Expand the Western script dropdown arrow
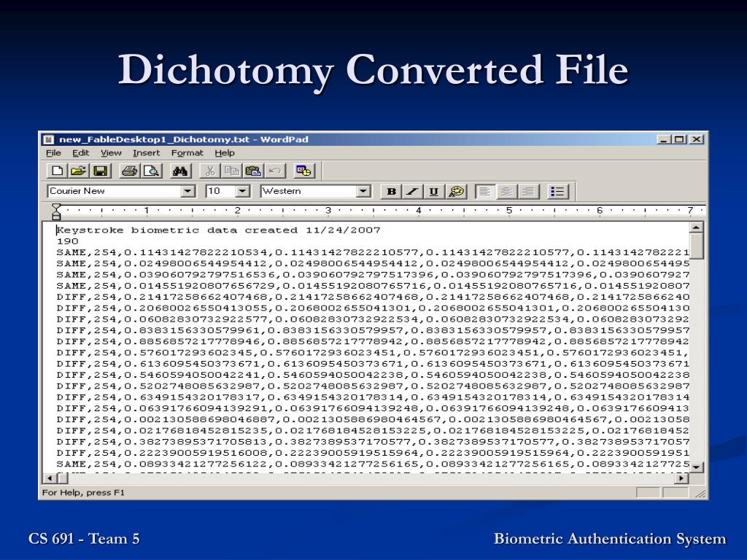Image resolution: width=747 pixels, height=560 pixels. [x=363, y=192]
